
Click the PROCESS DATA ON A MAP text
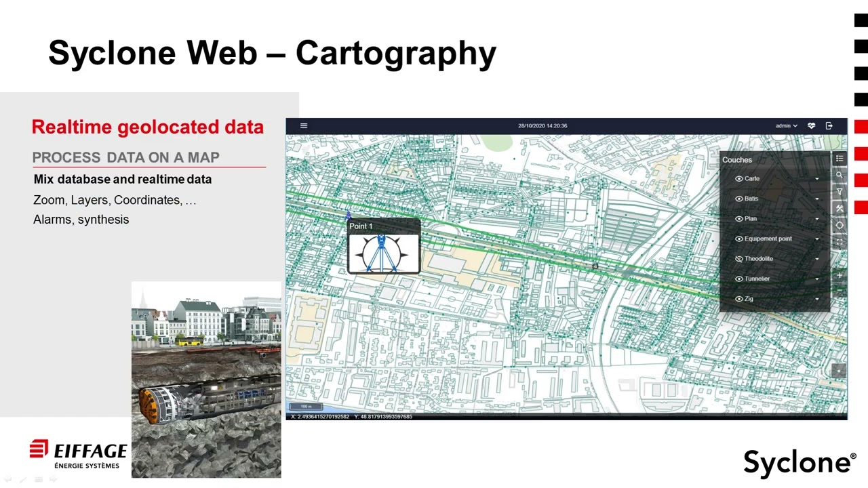click(x=126, y=157)
